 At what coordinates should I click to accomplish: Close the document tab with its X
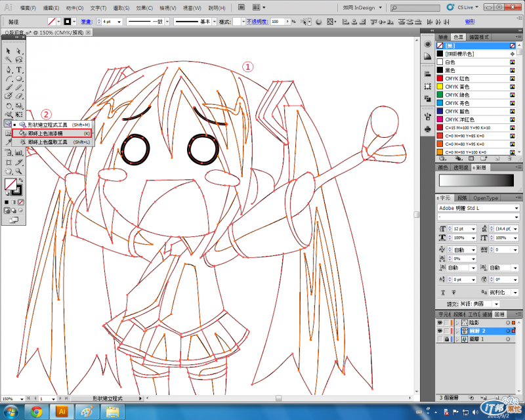coord(88,33)
